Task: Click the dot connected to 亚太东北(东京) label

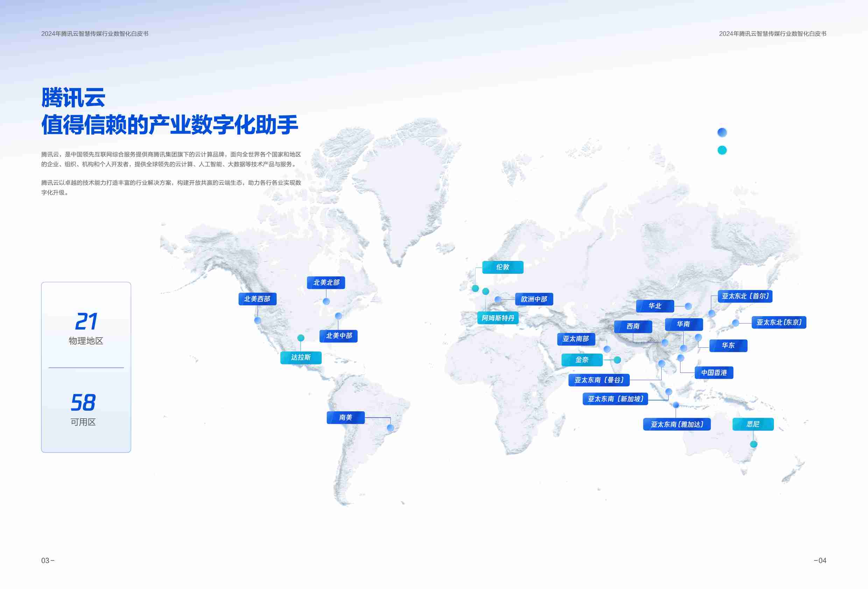Action: pyautogui.click(x=735, y=323)
